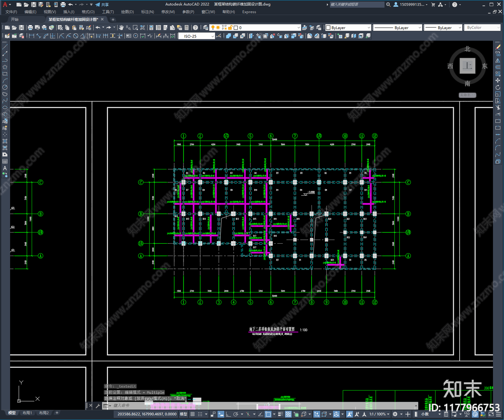Select the Move tool in right toolbar

click(498, 81)
